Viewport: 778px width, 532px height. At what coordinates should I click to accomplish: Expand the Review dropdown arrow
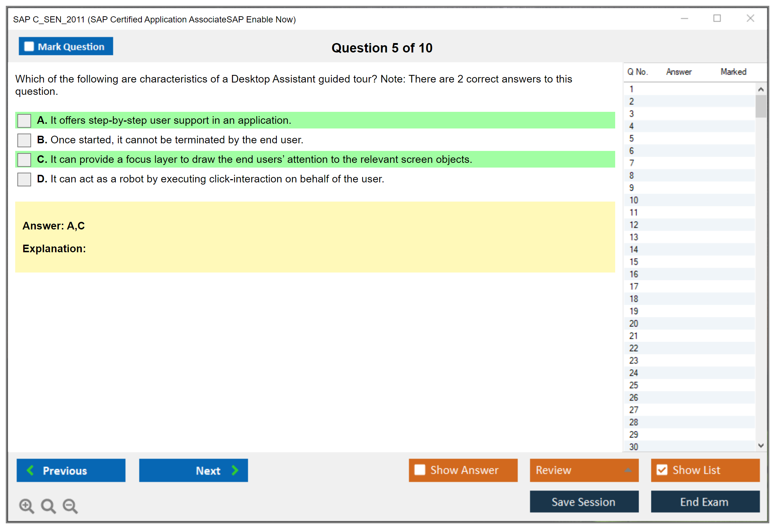[x=628, y=470]
